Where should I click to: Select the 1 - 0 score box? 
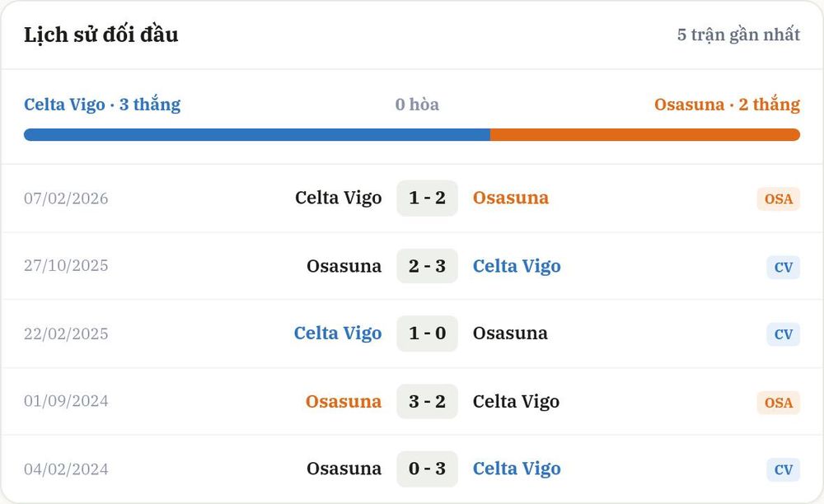427,334
